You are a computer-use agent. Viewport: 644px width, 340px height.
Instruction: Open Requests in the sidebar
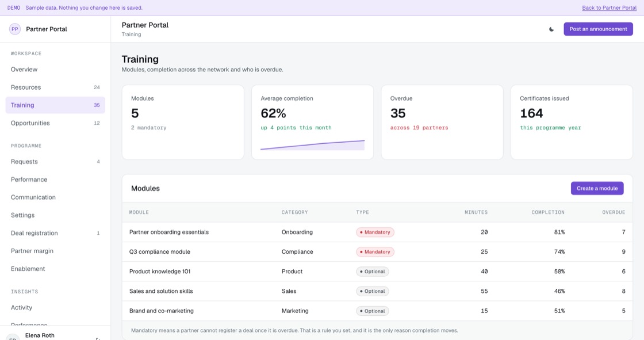tap(55, 162)
